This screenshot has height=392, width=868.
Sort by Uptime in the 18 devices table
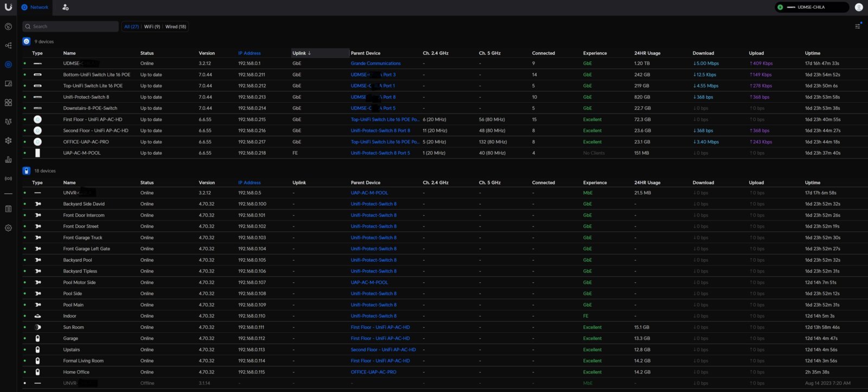tap(813, 182)
